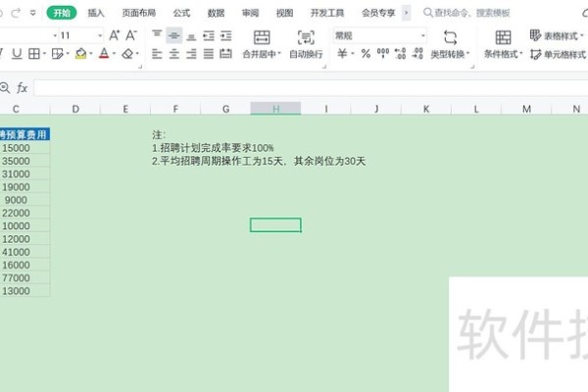Image resolution: width=588 pixels, height=392 pixels.
Task: Switch to the 插入 tab
Action: [96, 13]
